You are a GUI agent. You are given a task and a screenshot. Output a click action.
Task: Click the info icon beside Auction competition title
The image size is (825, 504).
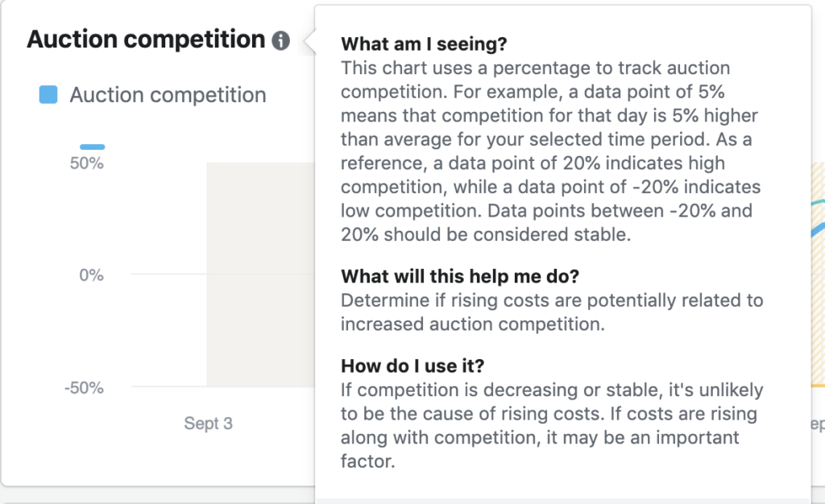280,40
